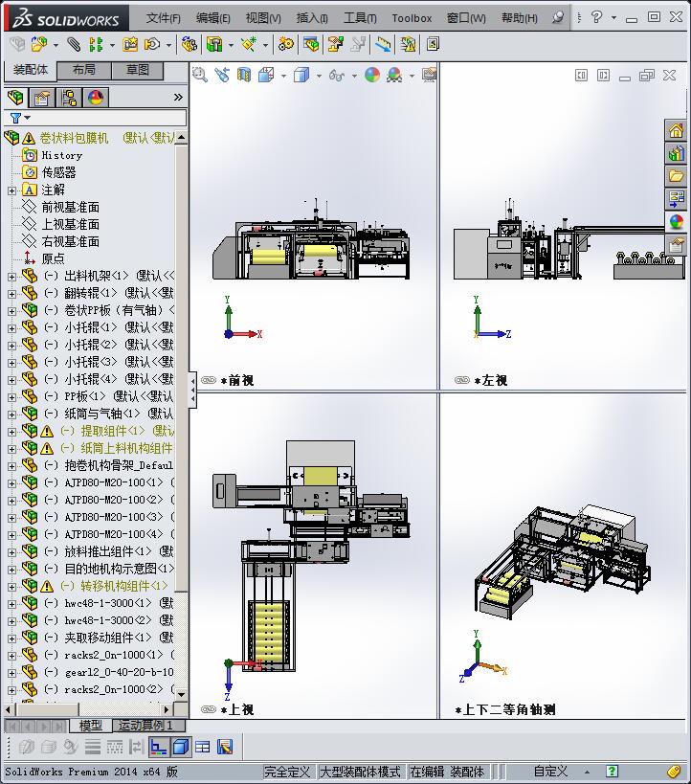
Task: Click the View Orientation cube icon
Action: click(x=266, y=75)
